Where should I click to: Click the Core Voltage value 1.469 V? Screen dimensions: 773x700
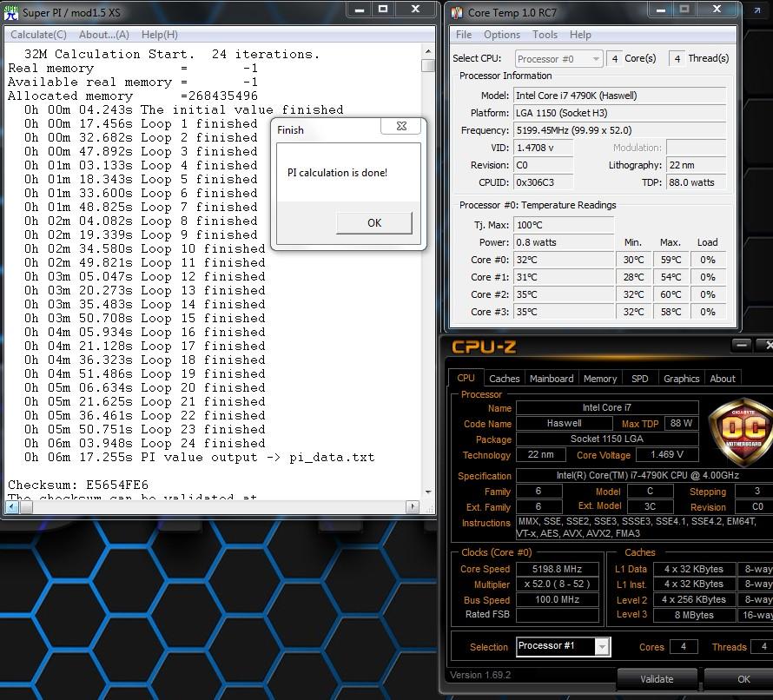click(667, 454)
